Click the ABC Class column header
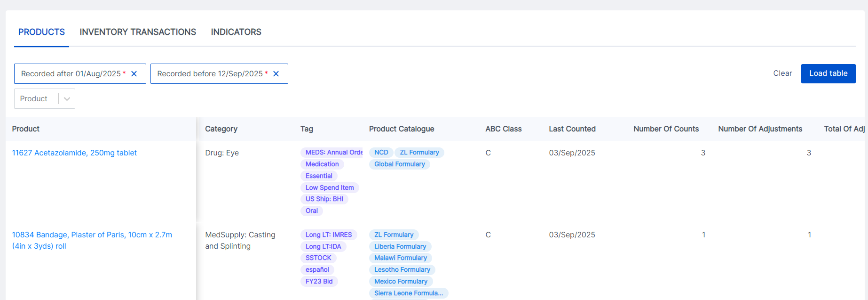 504,129
